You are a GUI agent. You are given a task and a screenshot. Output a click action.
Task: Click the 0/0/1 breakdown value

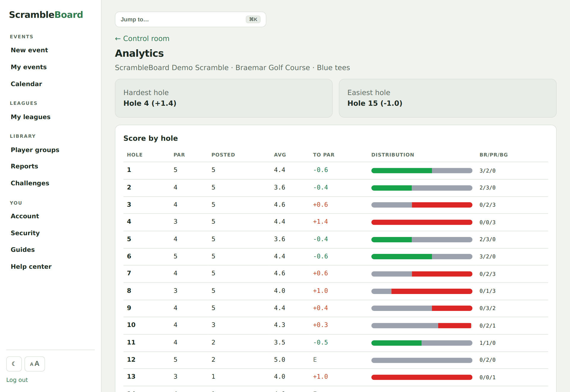coord(487,377)
